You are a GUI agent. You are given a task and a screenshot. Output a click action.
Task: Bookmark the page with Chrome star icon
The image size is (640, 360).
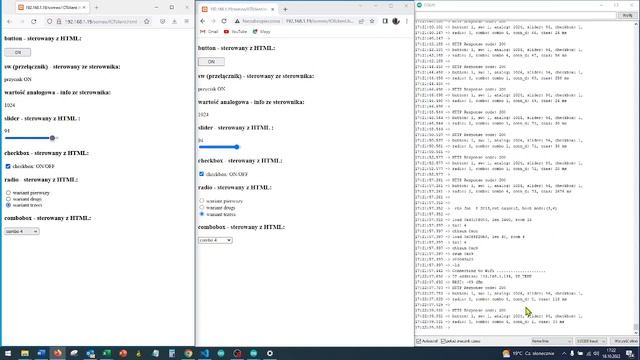click(x=372, y=21)
